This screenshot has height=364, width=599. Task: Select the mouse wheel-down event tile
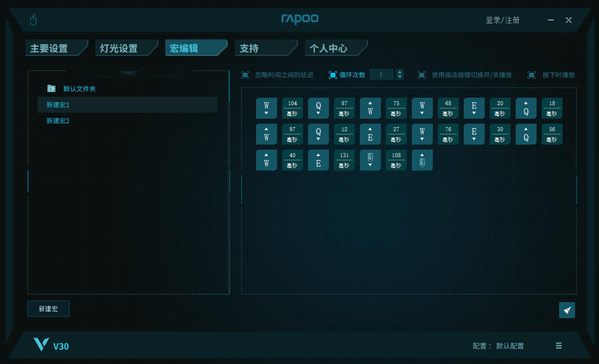pyautogui.click(x=370, y=160)
